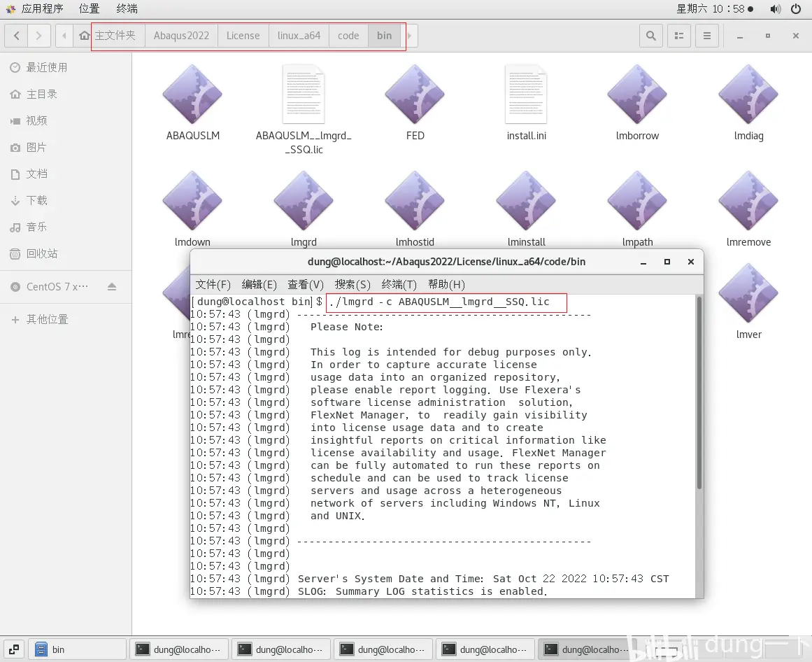Eject the CentOS 7 disc
The width and height of the screenshot is (812, 662).
(x=112, y=286)
